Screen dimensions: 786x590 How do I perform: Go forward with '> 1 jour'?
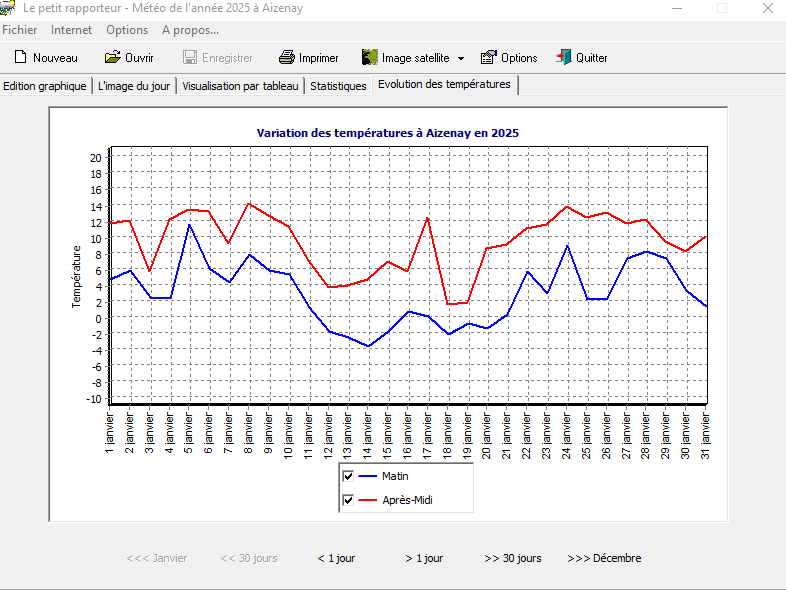(x=424, y=558)
